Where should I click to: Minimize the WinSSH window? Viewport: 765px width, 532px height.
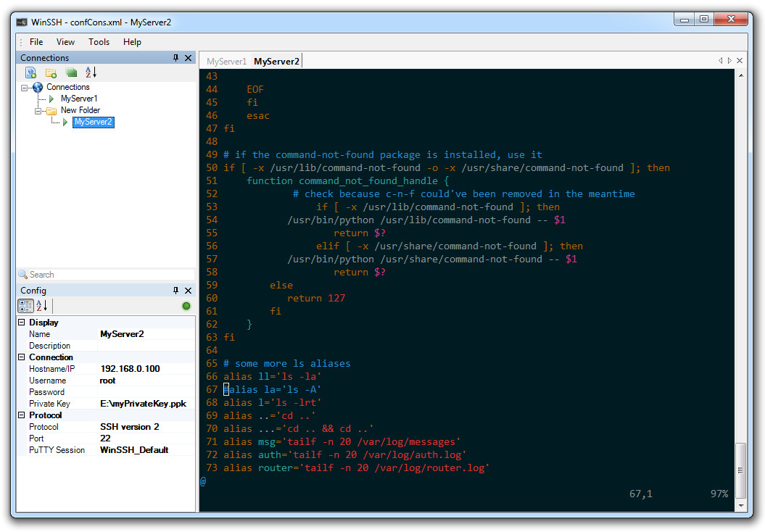[x=685, y=20]
